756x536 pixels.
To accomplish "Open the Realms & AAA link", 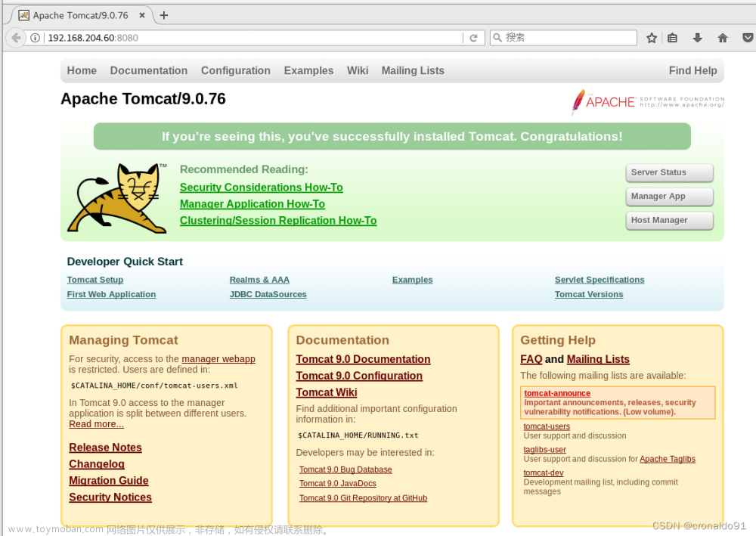I will coord(259,280).
